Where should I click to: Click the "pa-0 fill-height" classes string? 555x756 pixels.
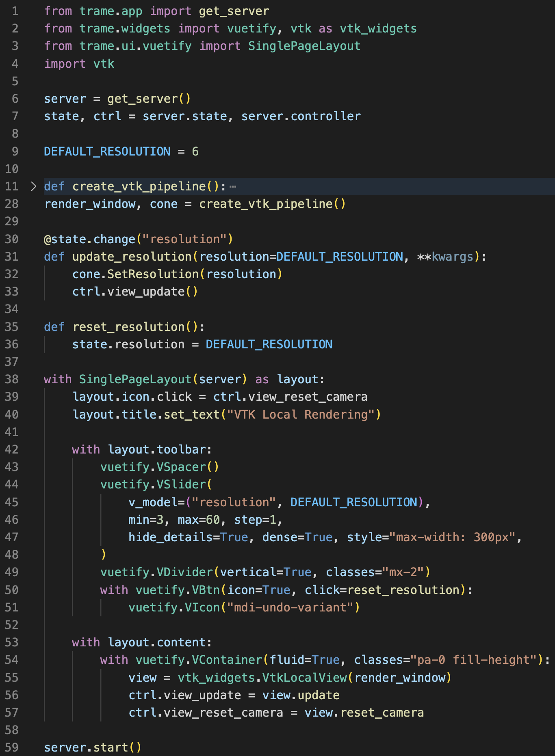coord(474,660)
